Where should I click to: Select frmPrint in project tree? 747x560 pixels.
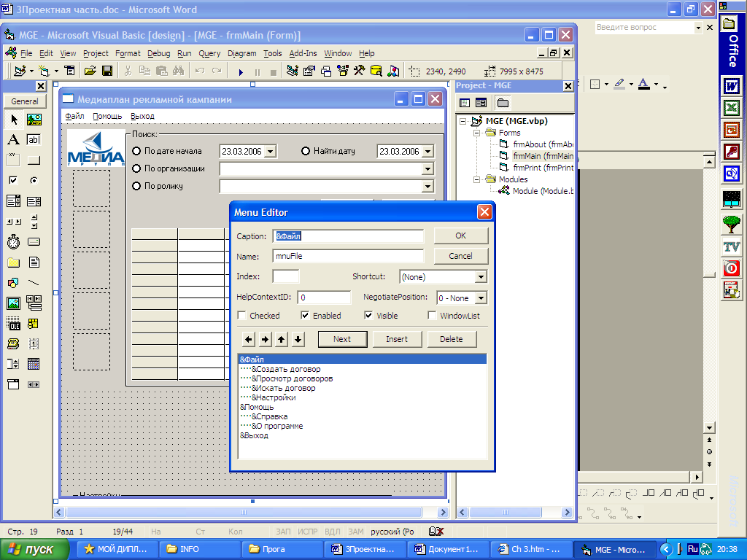[543, 168]
